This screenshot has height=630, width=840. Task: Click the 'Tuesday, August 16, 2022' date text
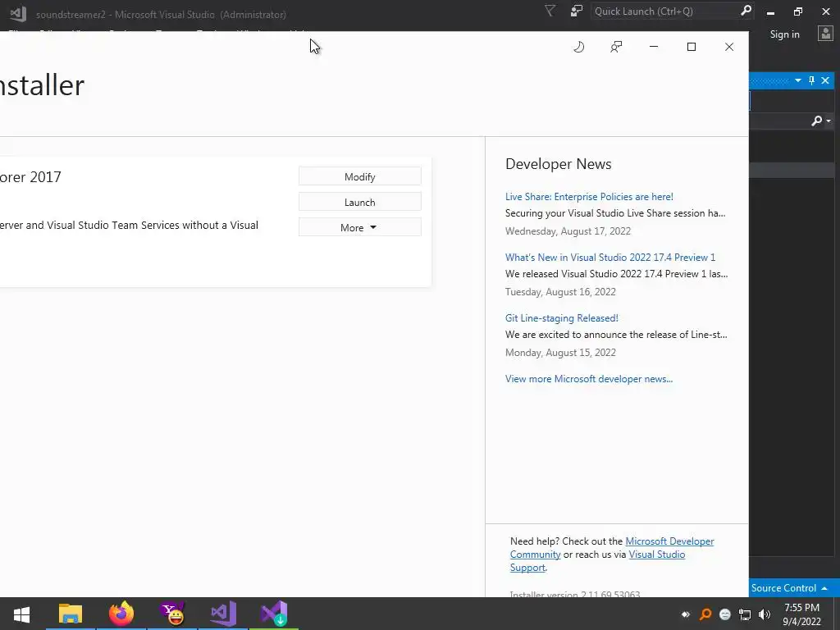tap(560, 291)
